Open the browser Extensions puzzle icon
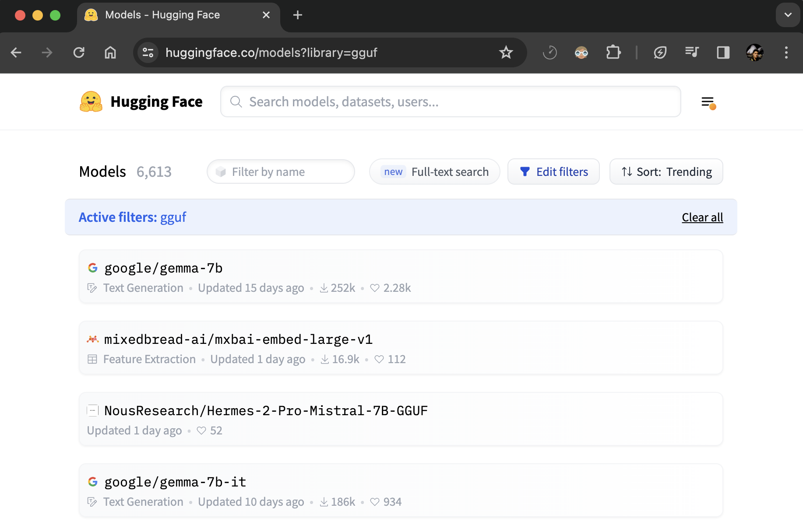The image size is (803, 532). tap(613, 52)
